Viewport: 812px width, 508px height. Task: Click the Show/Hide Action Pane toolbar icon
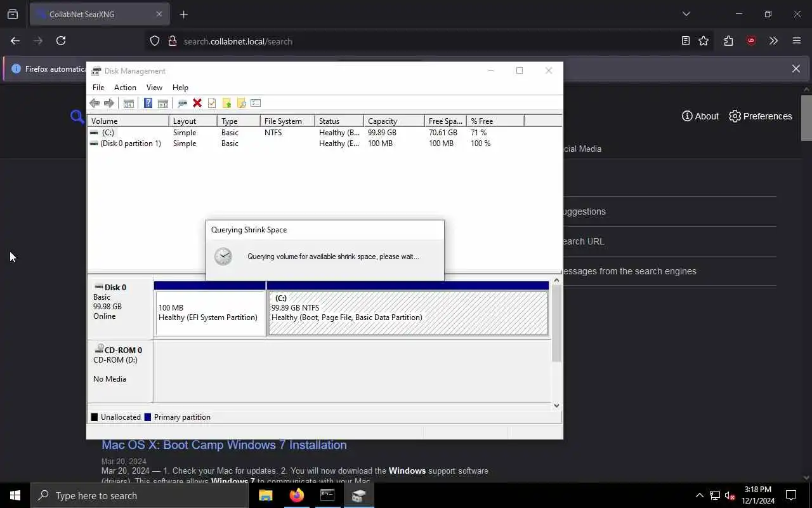(162, 103)
